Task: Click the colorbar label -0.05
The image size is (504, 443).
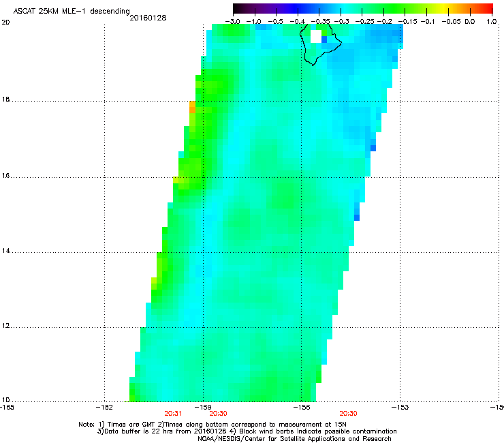Action: click(451, 22)
